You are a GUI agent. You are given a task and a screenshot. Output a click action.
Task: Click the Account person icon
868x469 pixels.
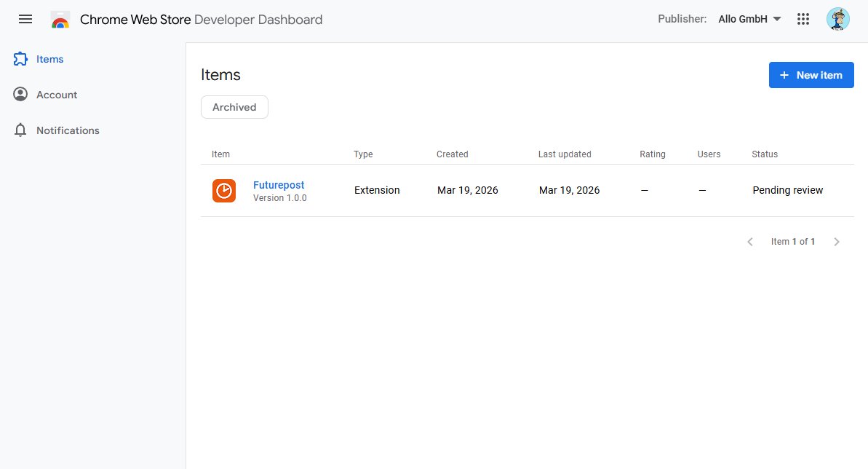[20, 95]
